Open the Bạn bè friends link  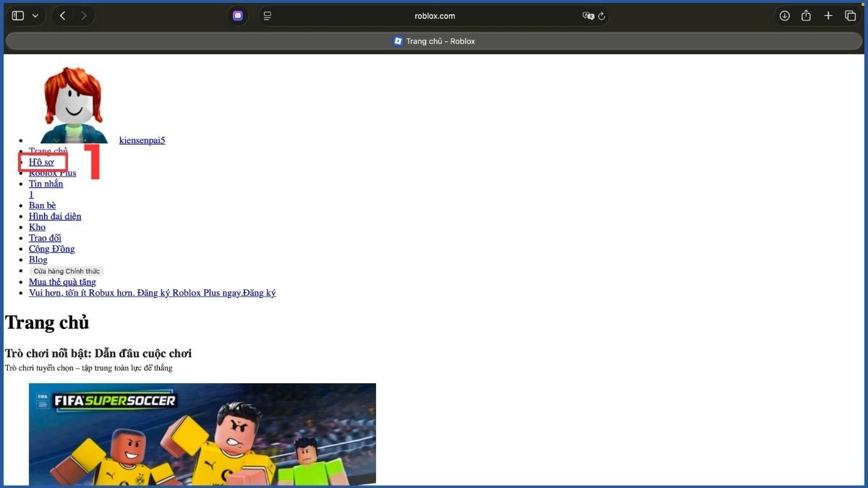[42, 205]
